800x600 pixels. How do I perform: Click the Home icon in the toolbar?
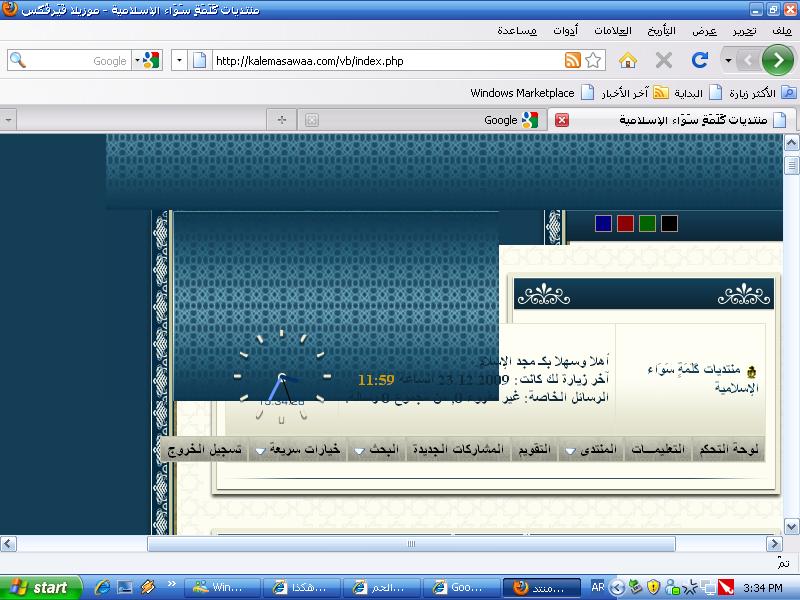[628, 60]
